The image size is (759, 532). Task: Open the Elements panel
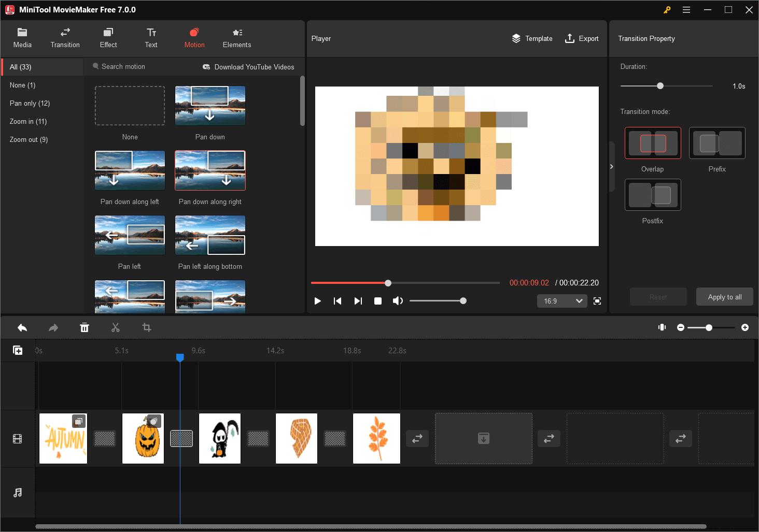(236, 38)
